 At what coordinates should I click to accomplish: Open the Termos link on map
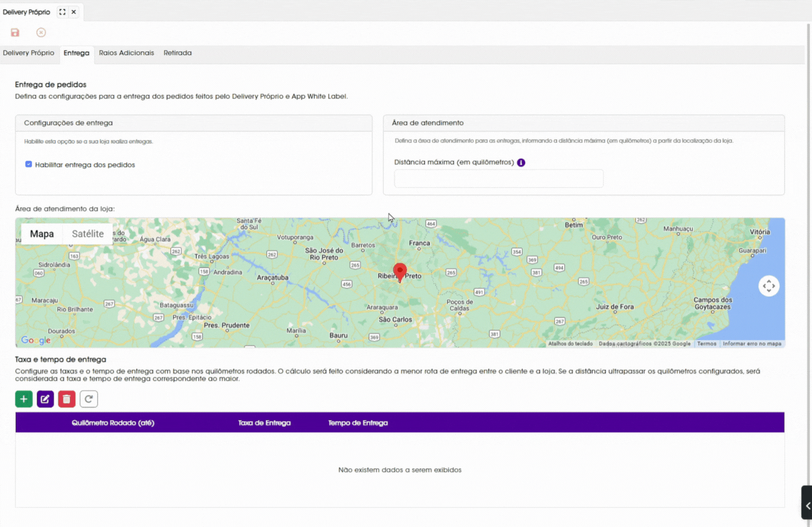click(707, 344)
